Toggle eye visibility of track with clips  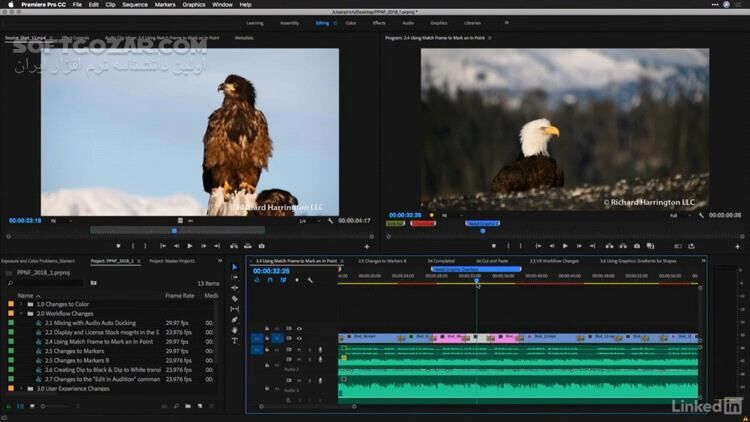(x=299, y=338)
